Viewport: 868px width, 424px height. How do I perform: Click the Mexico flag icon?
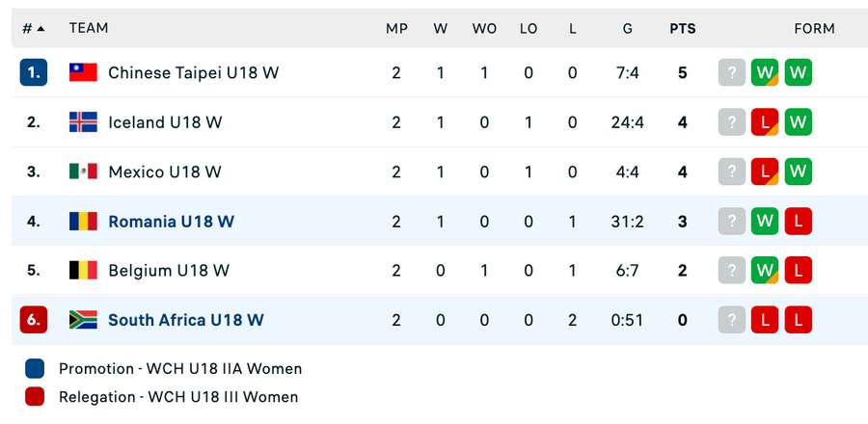83,172
